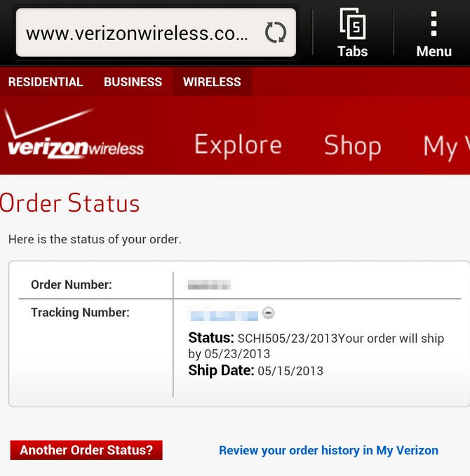The height and width of the screenshot is (476, 470).
Task: Switch to the Business tab
Action: coord(133,81)
